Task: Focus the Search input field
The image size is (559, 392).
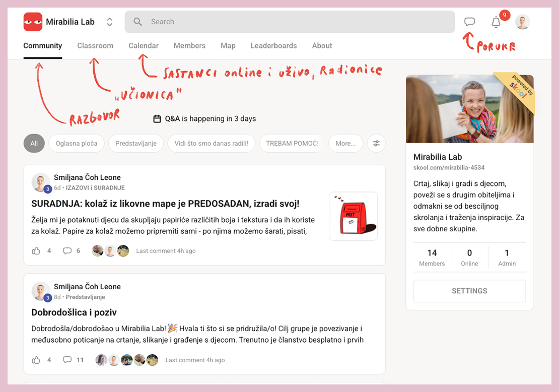Action: pos(290,22)
